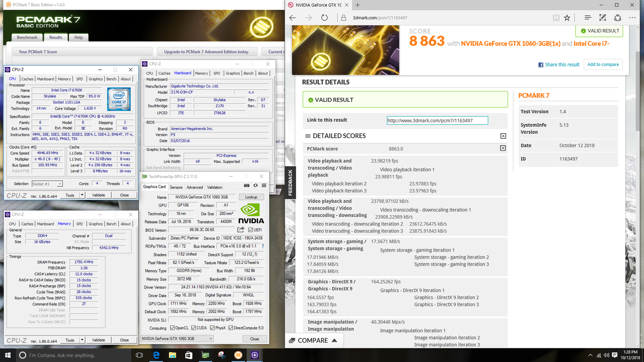Open the Make a Web Note tool
644x362 pixels.
603,18
